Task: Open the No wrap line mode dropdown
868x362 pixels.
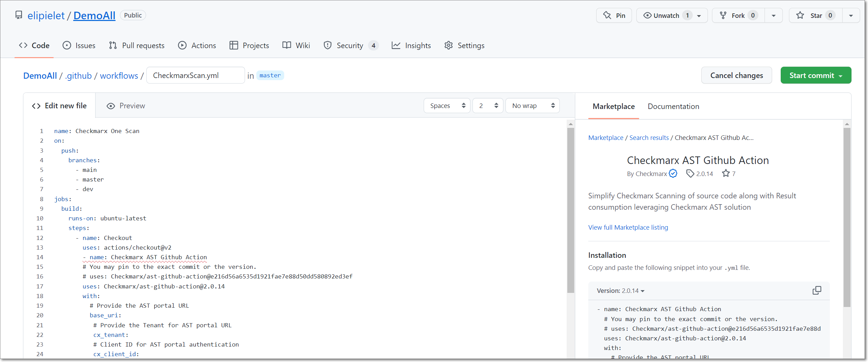Action: click(533, 106)
